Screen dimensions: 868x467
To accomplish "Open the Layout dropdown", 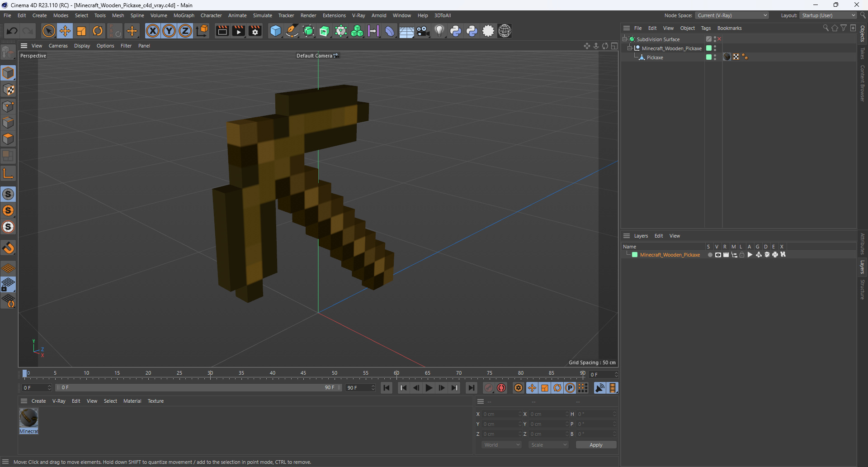I will (828, 15).
